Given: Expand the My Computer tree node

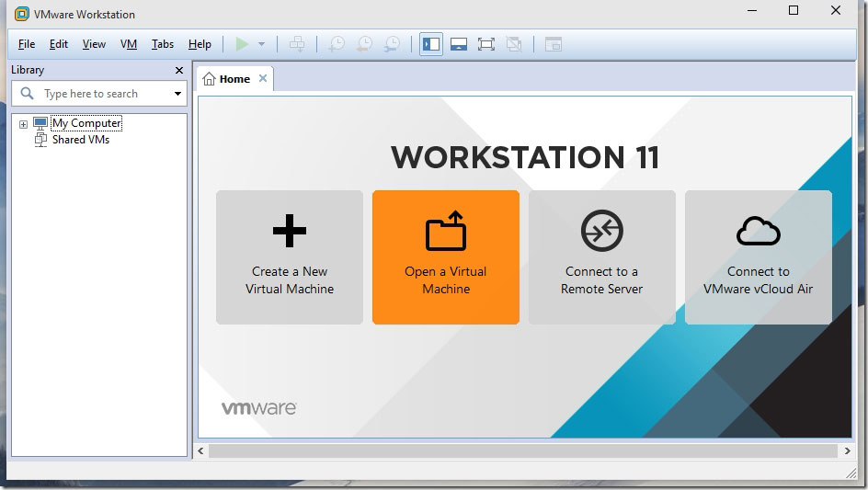Looking at the screenshot, I should [x=23, y=124].
